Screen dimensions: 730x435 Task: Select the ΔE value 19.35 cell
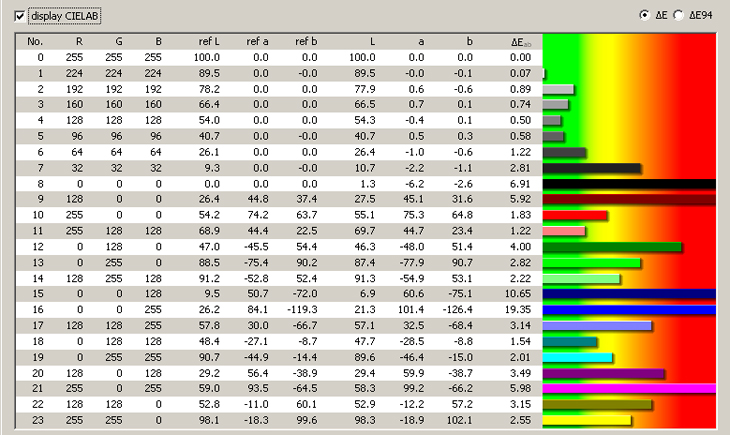point(518,310)
